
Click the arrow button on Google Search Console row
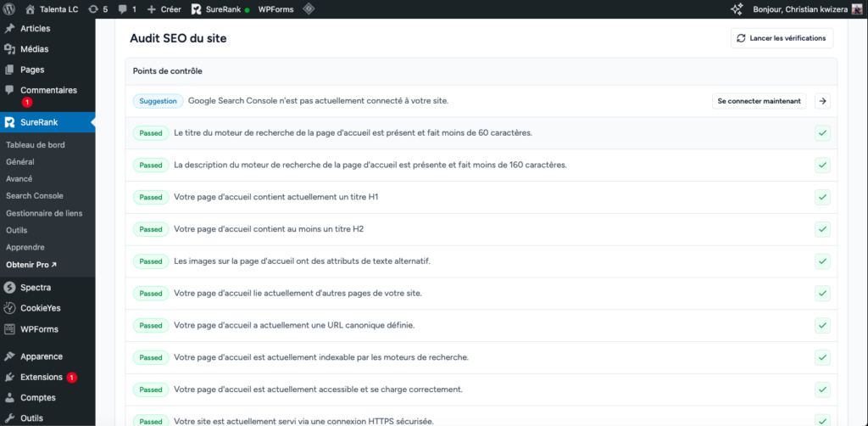[822, 101]
